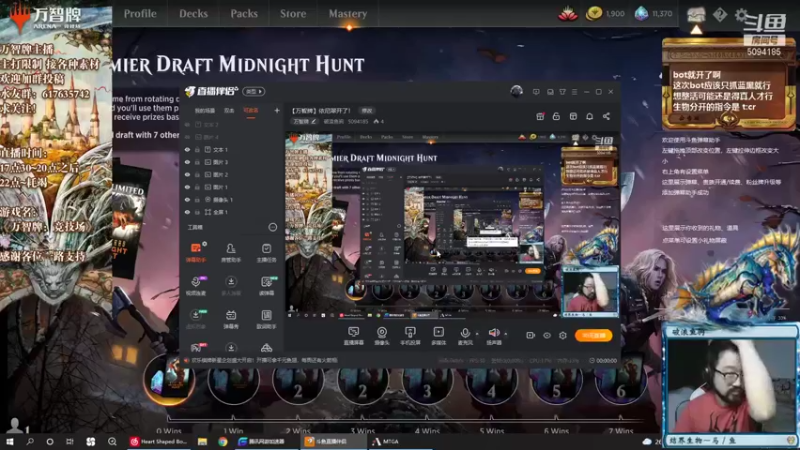This screenshot has height=450, width=800.
Task: Expand microphone options arrow
Action: (478, 334)
